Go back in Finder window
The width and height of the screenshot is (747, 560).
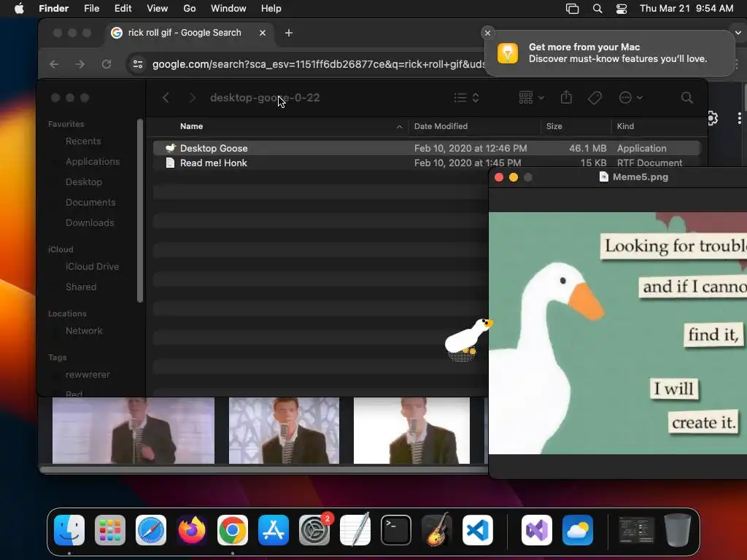166,98
